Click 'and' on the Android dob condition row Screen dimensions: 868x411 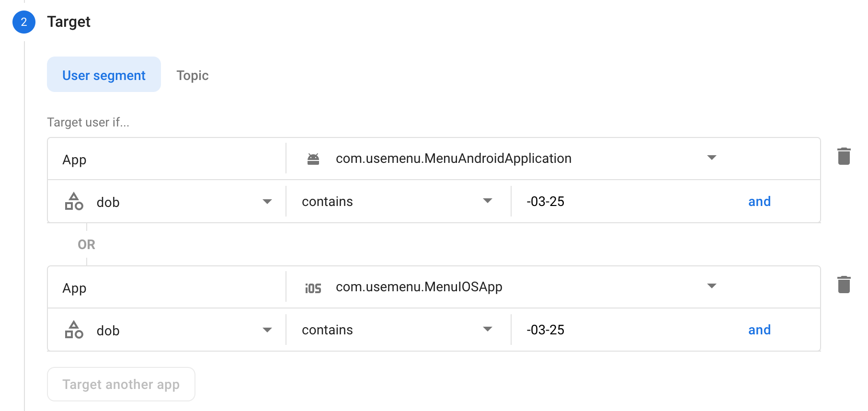(x=759, y=201)
